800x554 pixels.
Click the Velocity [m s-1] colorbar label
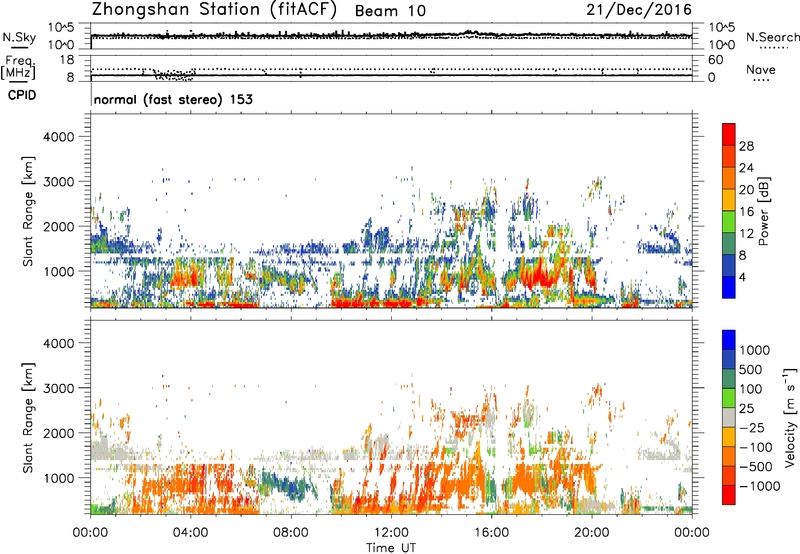point(790,416)
